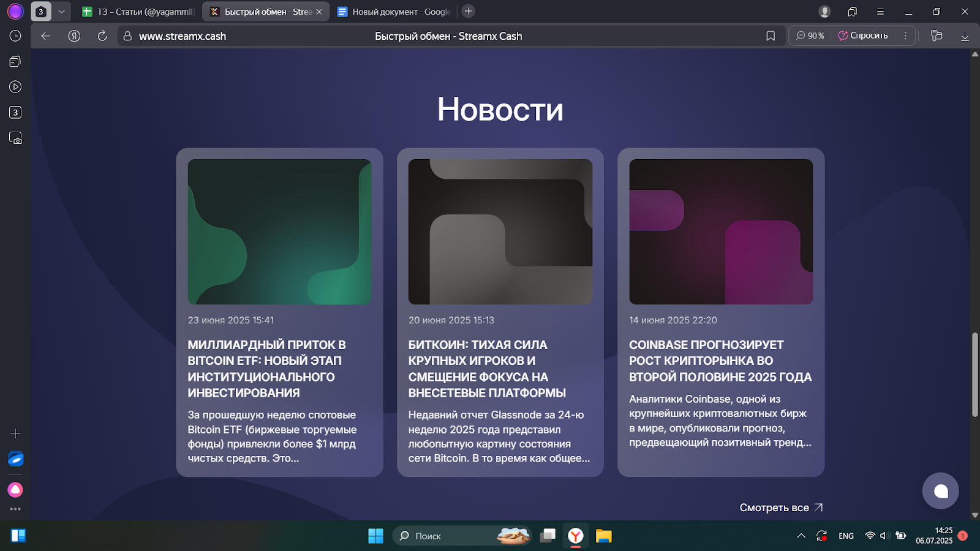Take a screenshot from the sidebar
Screen dimensions: 980x551
pyautogui.click(x=15, y=138)
